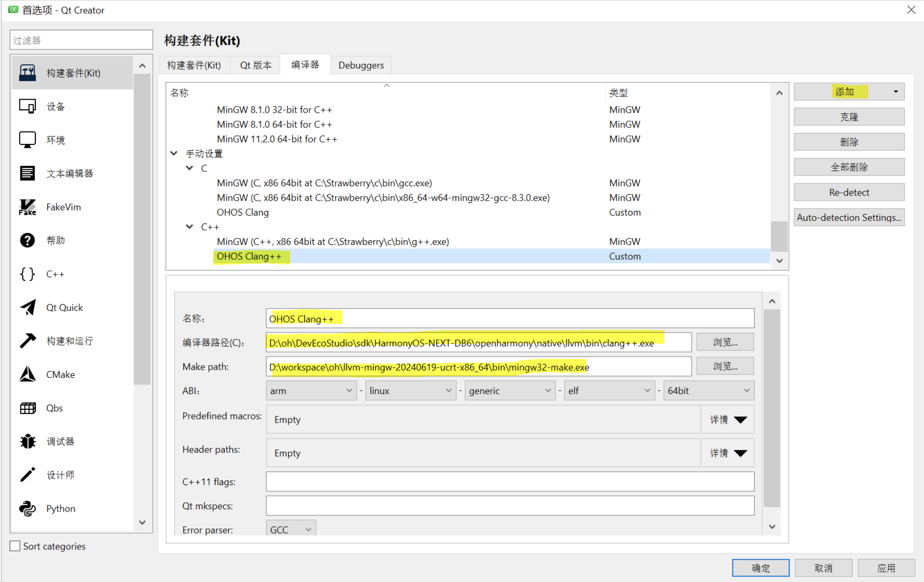924x582 pixels.
Task: Open the Qbs settings icon
Action: pyautogui.click(x=27, y=408)
